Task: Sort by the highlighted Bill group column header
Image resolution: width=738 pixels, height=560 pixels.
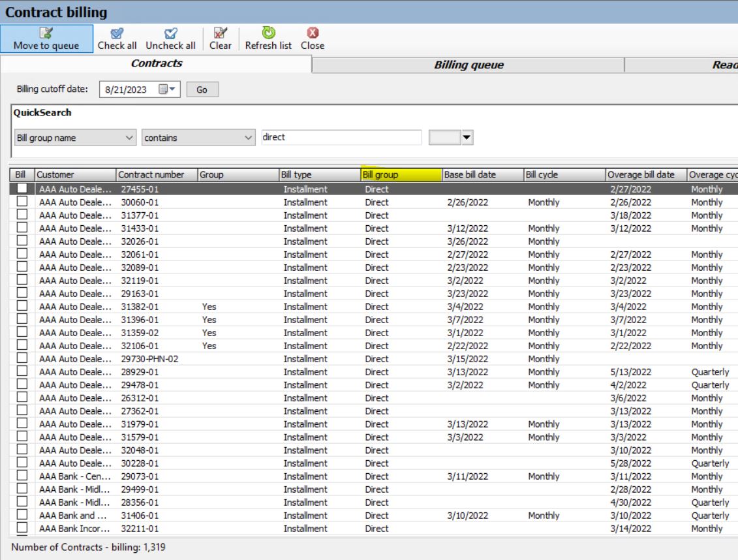Action: coord(401,174)
